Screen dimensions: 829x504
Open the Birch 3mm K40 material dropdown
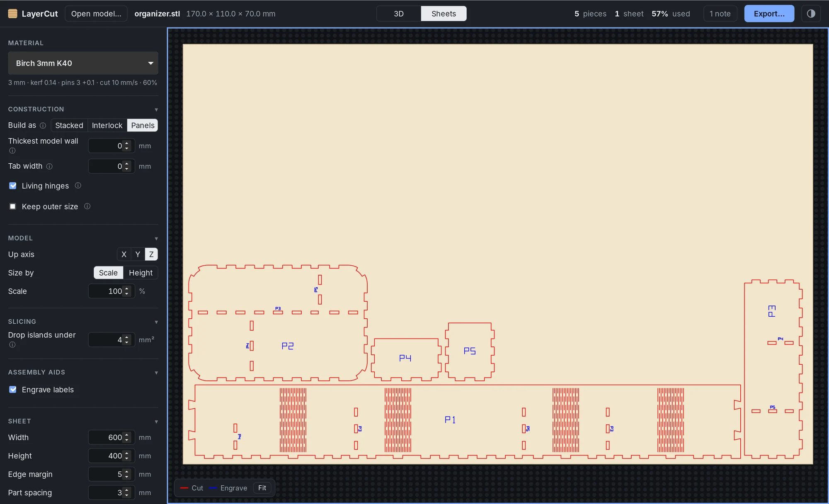coord(83,63)
